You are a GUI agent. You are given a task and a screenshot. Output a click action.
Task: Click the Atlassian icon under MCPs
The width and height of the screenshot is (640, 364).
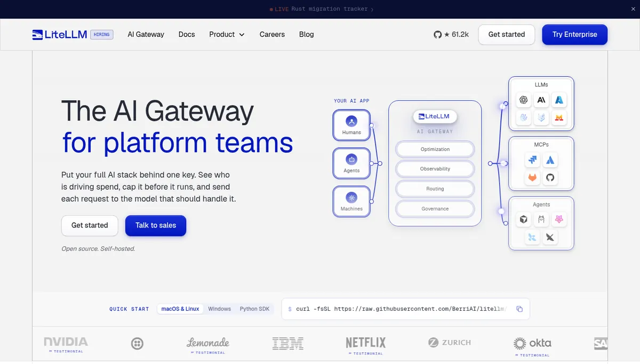point(550,159)
